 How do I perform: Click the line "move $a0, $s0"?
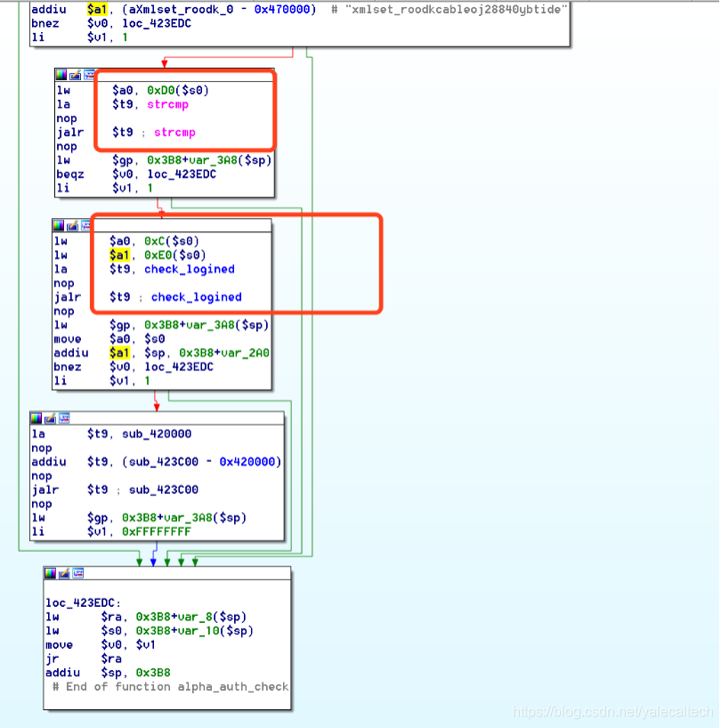(109, 339)
